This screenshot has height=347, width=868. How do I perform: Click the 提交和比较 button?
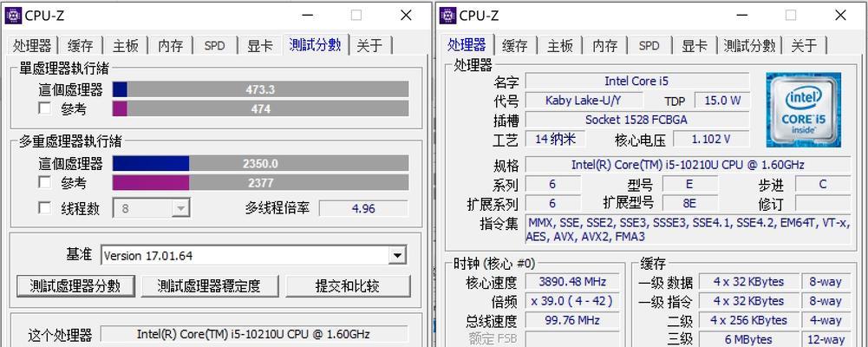tap(348, 286)
